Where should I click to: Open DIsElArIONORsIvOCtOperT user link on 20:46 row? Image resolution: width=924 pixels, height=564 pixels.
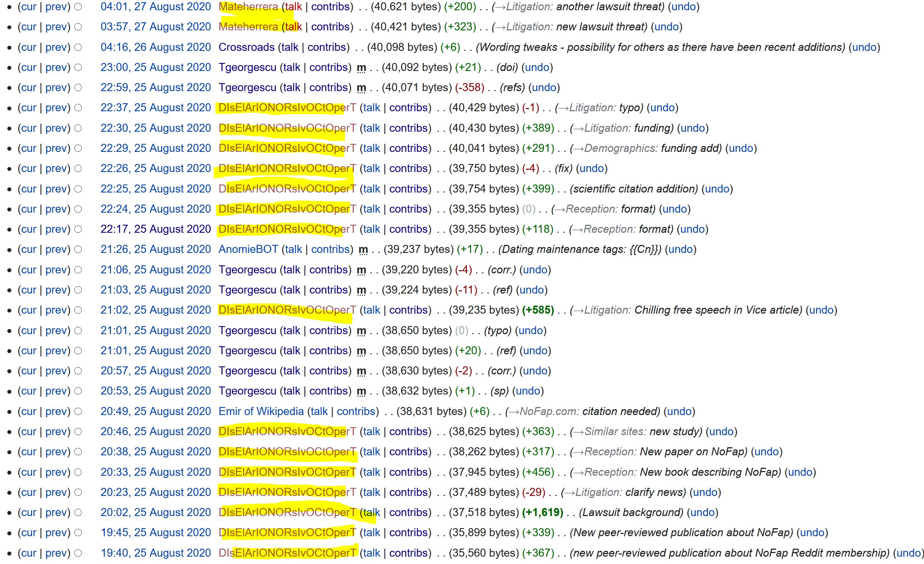click(287, 432)
